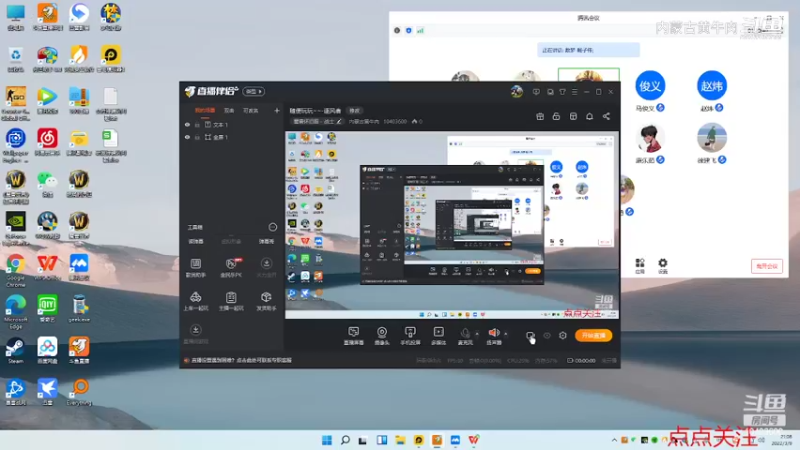Toggle lock on the 全屏 1 layer
The height and width of the screenshot is (450, 800).
click(x=197, y=137)
